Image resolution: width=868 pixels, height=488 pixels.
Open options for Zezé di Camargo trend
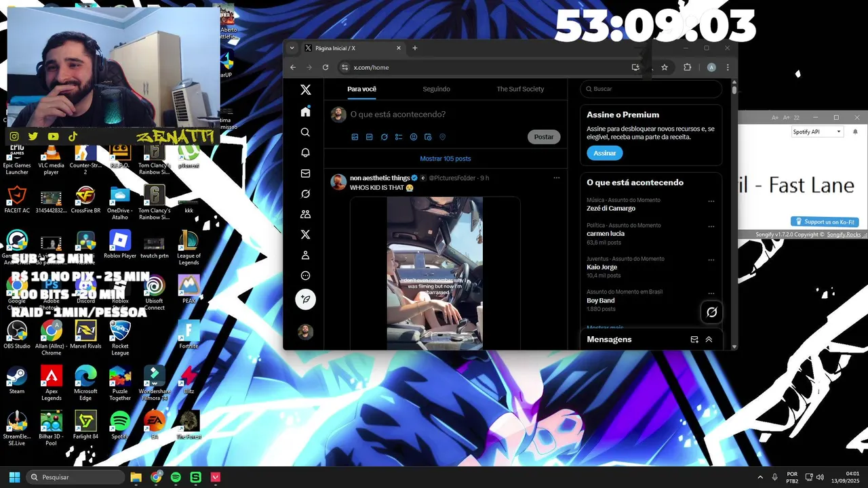coord(711,201)
